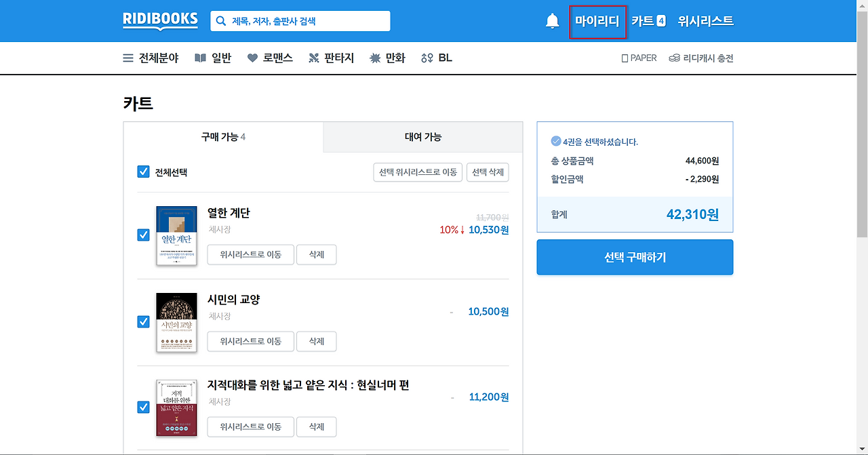Image resolution: width=868 pixels, height=455 pixels.
Task: Click the crossed swords icon beside 판타지
Action: [313, 58]
